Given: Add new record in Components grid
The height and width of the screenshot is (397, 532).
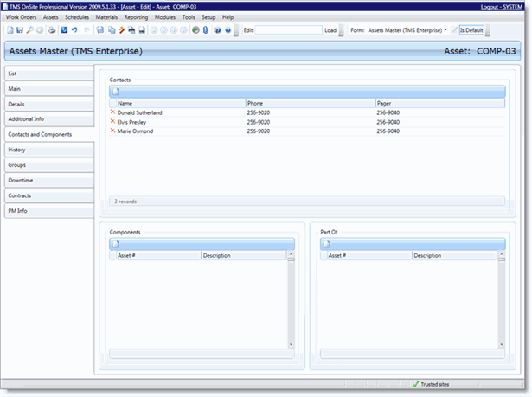Looking at the screenshot, I should pos(116,244).
